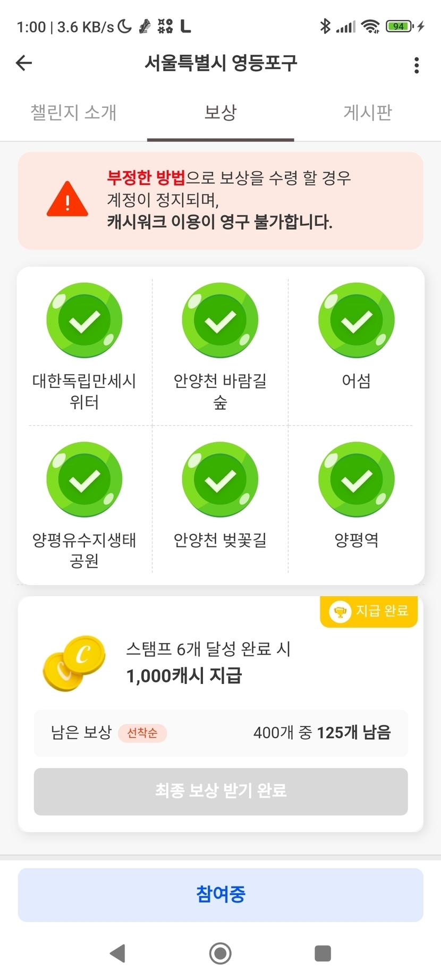The width and height of the screenshot is (441, 980).
Task: Switch to the 챌린지 소개 tab
Action: 73,113
